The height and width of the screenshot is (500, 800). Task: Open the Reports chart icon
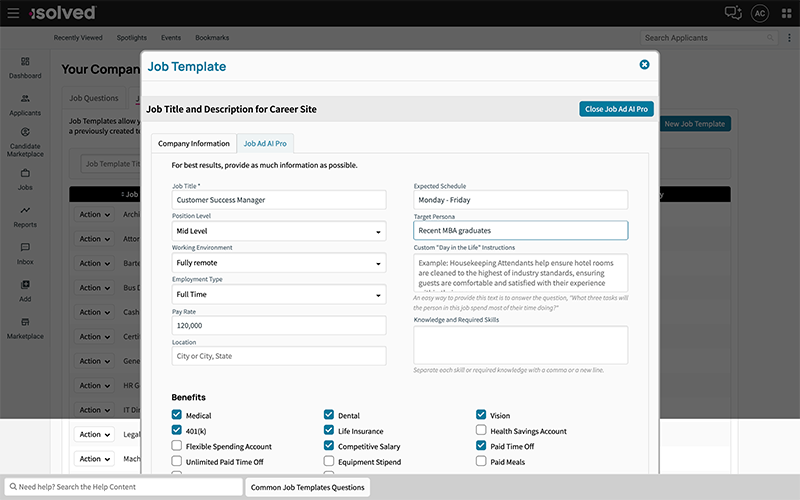pos(25,211)
